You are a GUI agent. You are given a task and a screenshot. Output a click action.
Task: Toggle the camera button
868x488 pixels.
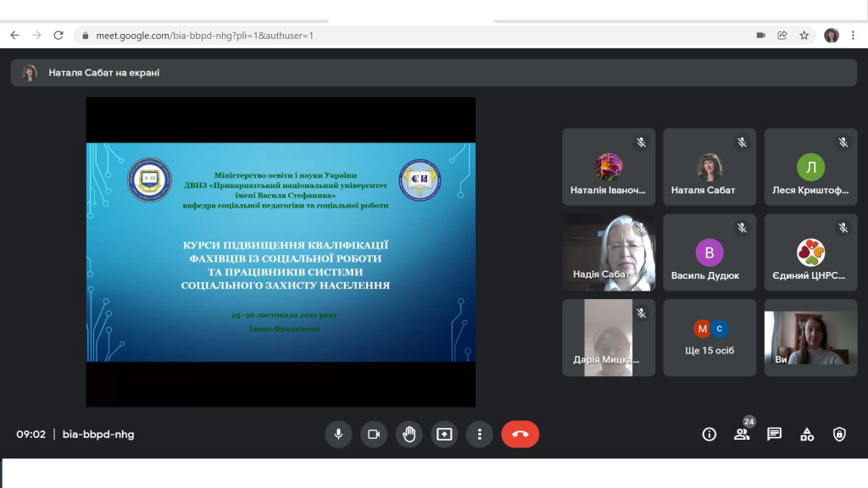click(x=373, y=435)
